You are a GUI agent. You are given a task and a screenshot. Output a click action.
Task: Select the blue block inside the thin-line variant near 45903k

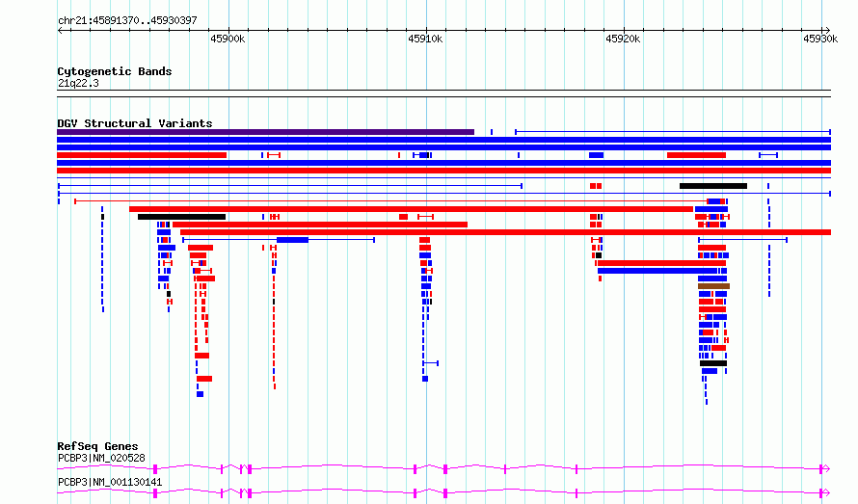[293, 240]
